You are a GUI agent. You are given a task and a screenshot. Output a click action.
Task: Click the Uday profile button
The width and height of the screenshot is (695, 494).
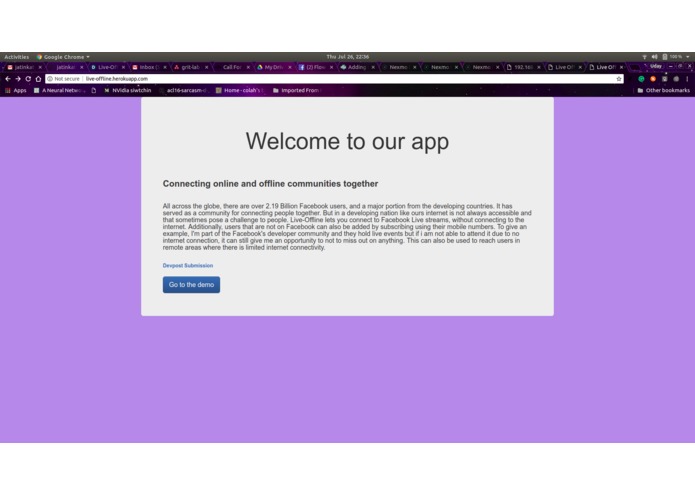pos(656,66)
